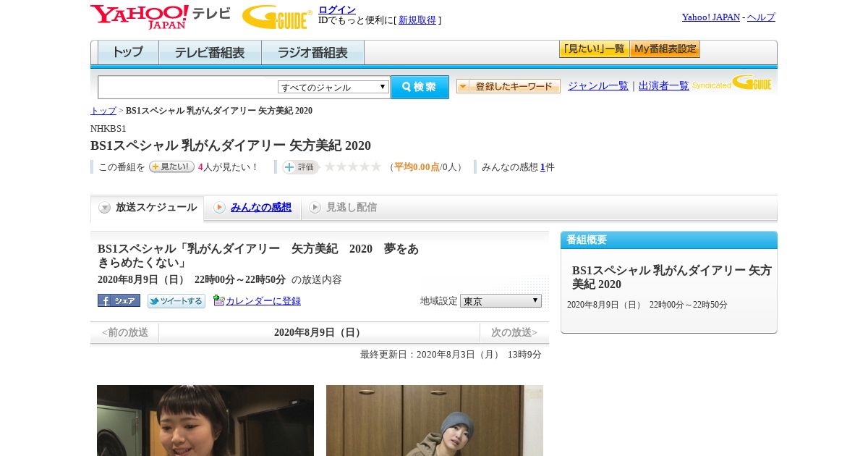Click the Yahoo! Japan テレビ logo
The height and width of the screenshot is (456, 868).
click(160, 17)
